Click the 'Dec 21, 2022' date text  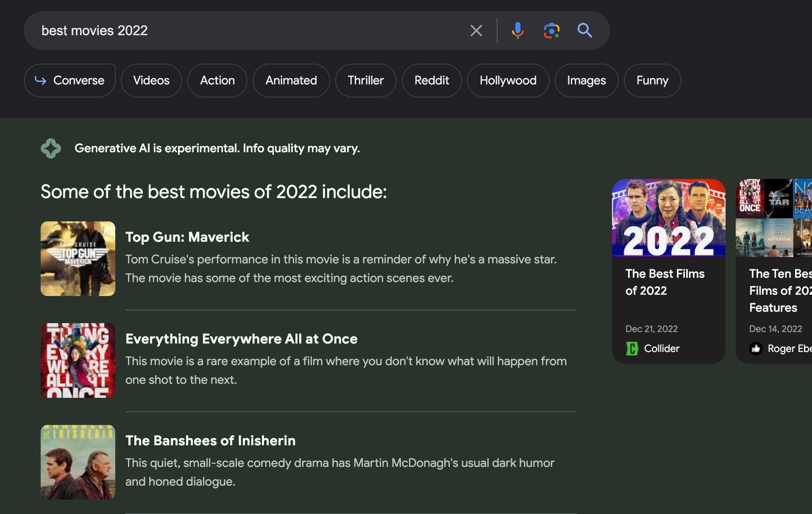651,329
